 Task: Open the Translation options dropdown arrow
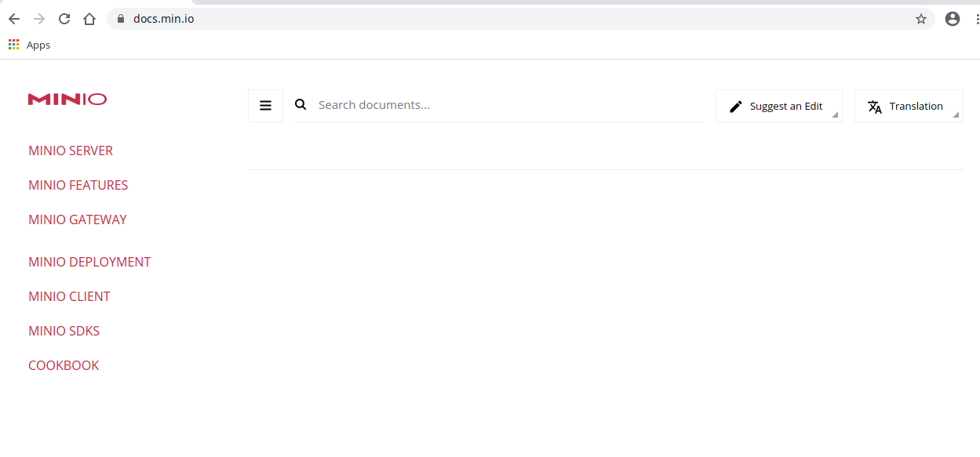click(x=956, y=114)
